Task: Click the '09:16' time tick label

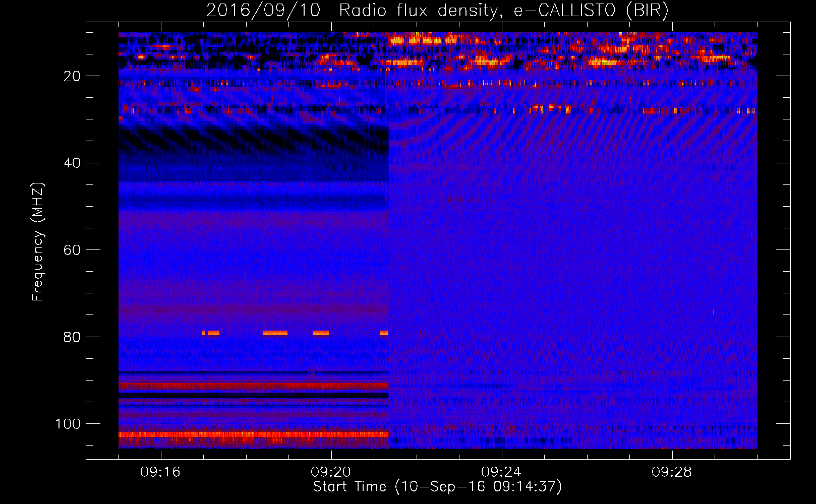Action: 160,472
